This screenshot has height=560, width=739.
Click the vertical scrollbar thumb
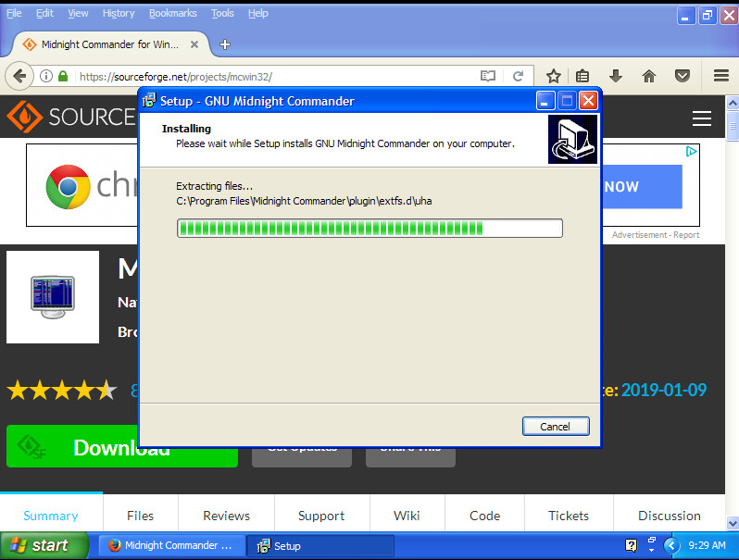(x=733, y=126)
